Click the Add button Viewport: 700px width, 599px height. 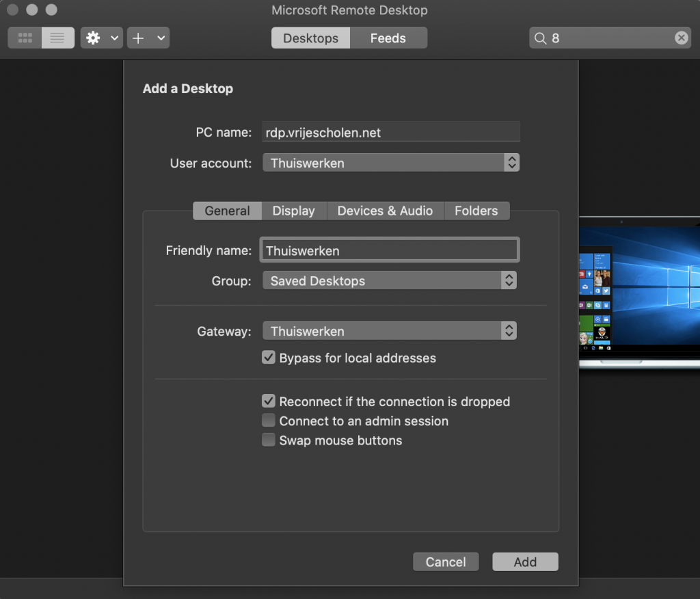[x=525, y=561]
